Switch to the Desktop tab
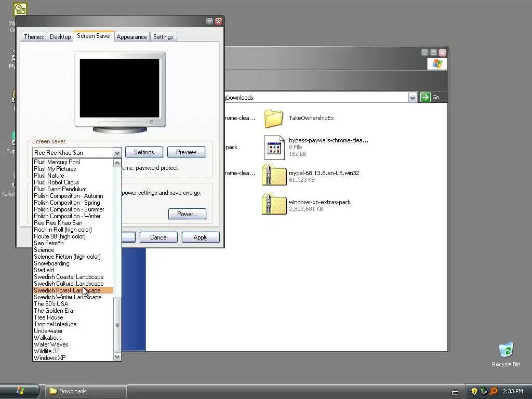 coord(60,37)
